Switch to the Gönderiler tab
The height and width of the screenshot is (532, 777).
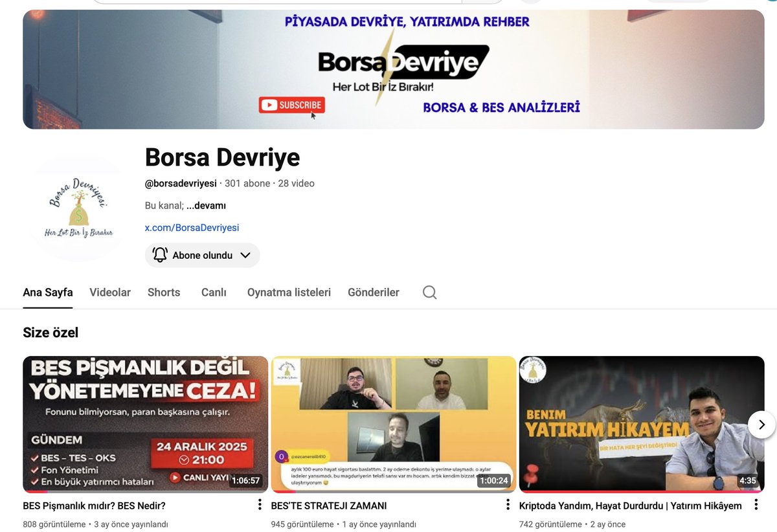click(x=373, y=292)
